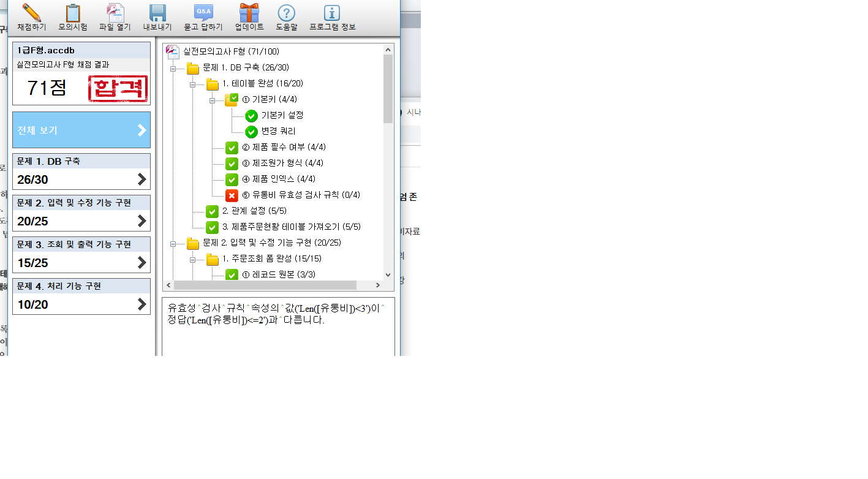Click the 업데이트 gift box icon
The image size is (868, 479).
[249, 13]
